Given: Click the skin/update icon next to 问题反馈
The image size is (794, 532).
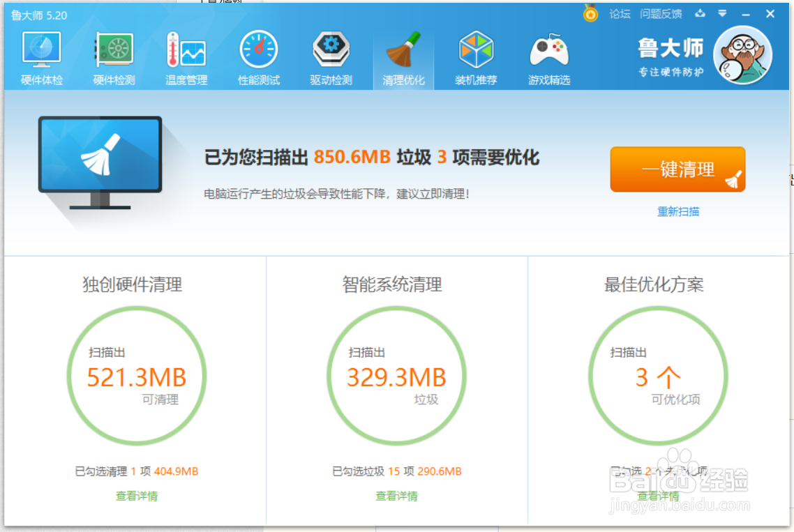Looking at the screenshot, I should point(701,14).
